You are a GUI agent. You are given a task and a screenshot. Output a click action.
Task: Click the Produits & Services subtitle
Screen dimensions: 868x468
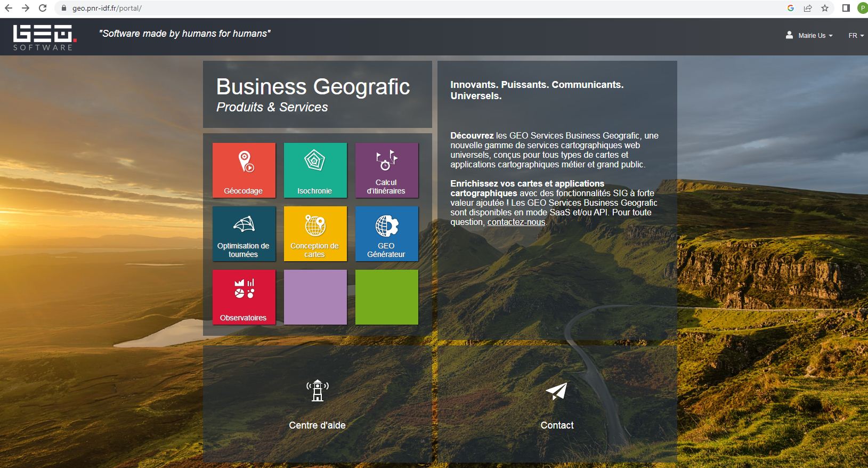pos(272,107)
